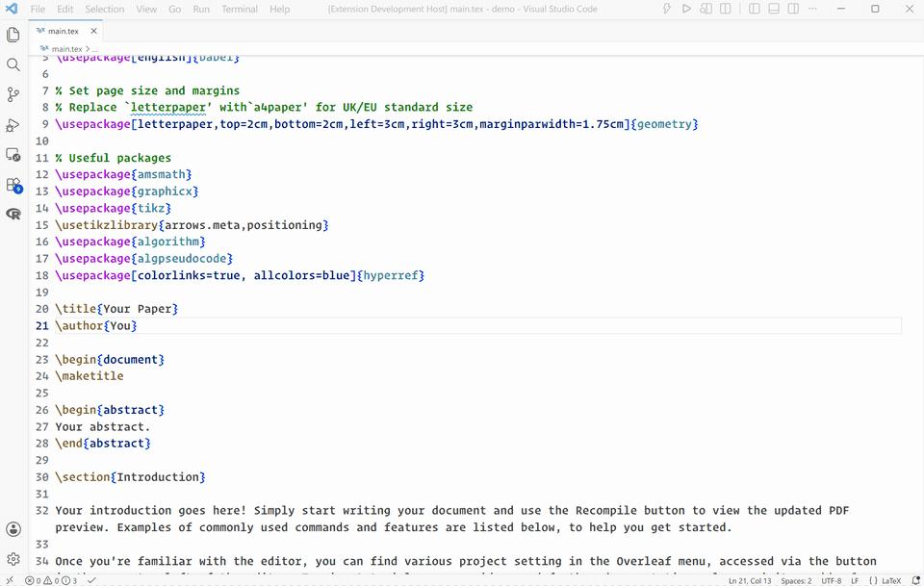Click the Ln 21, Col 13 status item

click(x=750, y=580)
